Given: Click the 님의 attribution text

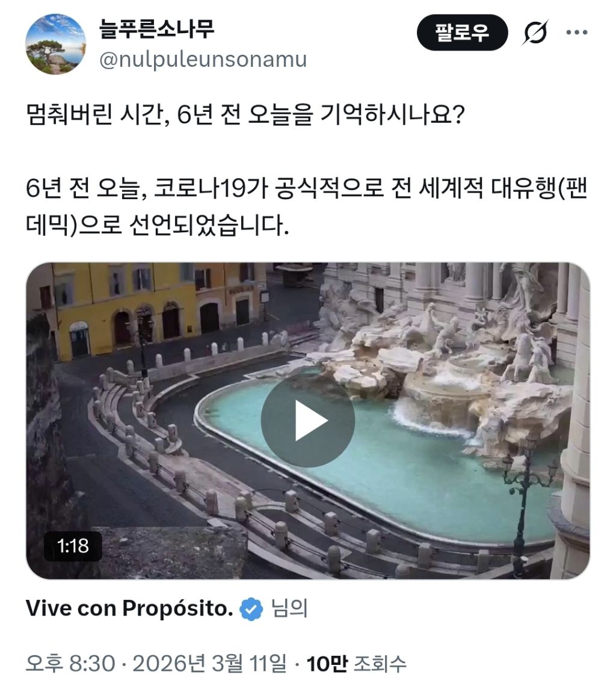Looking at the screenshot, I should (290, 608).
